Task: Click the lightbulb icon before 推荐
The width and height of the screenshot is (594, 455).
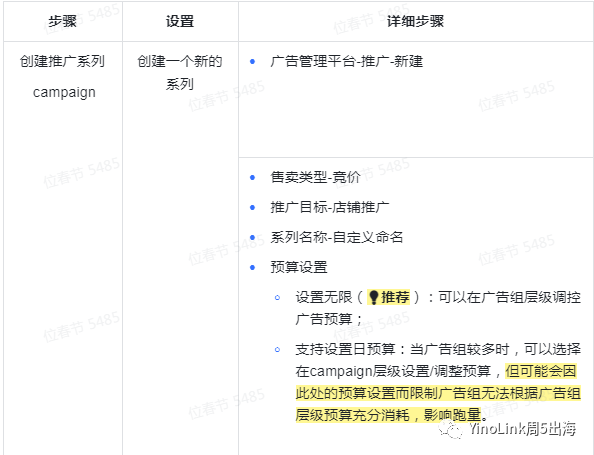Action: pos(374,298)
